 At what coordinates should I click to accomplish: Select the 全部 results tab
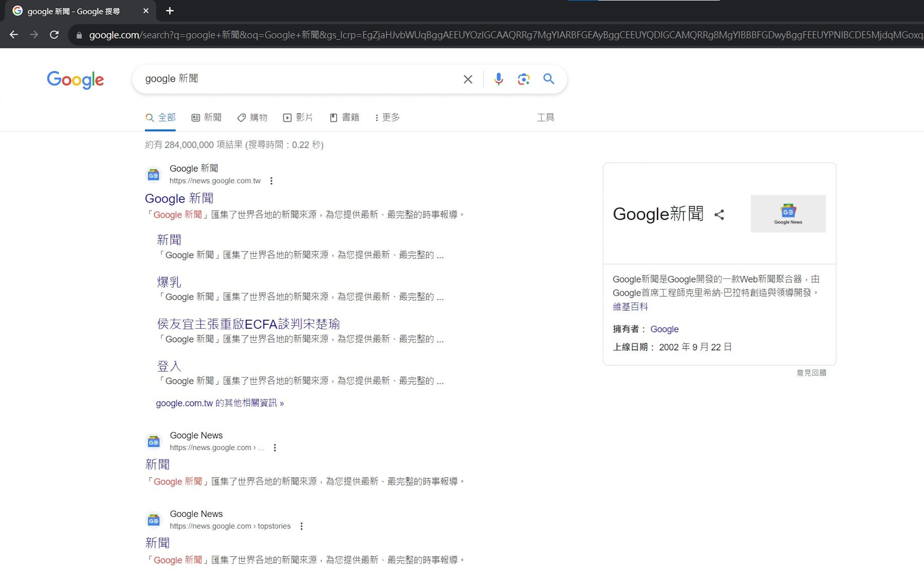click(160, 117)
